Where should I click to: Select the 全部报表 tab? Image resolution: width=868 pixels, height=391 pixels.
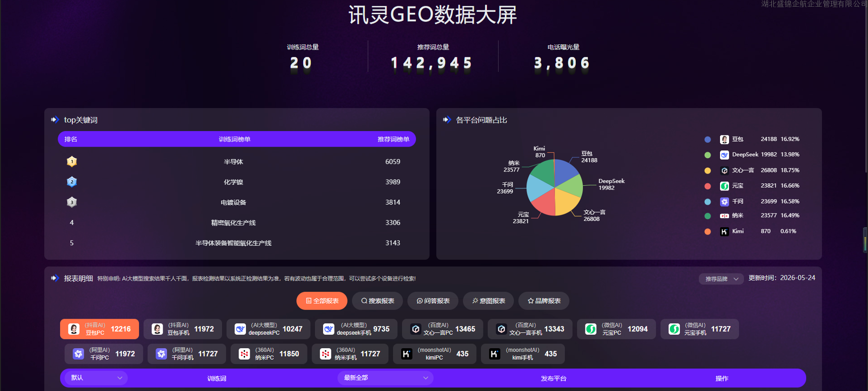322,301
